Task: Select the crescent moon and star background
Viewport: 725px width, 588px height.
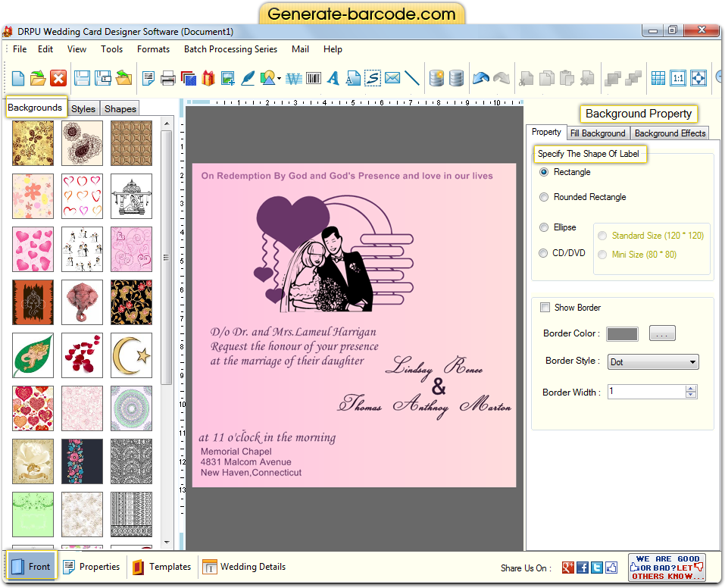Action: tap(131, 355)
